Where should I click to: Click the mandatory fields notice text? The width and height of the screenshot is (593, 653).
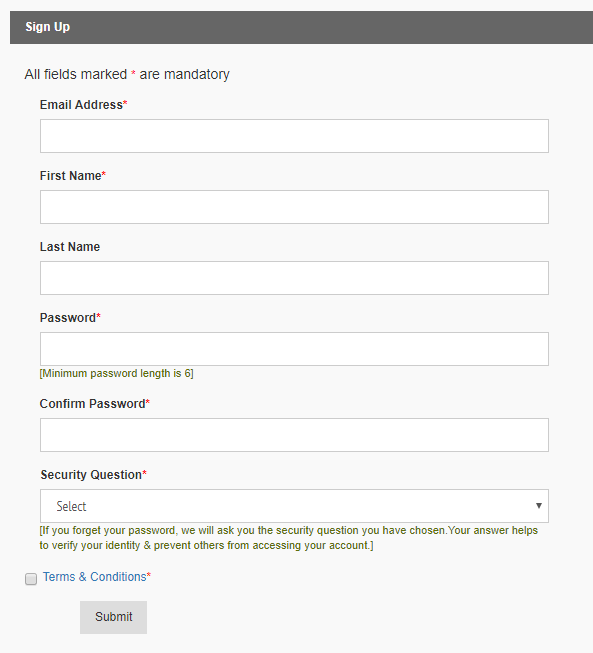127,74
